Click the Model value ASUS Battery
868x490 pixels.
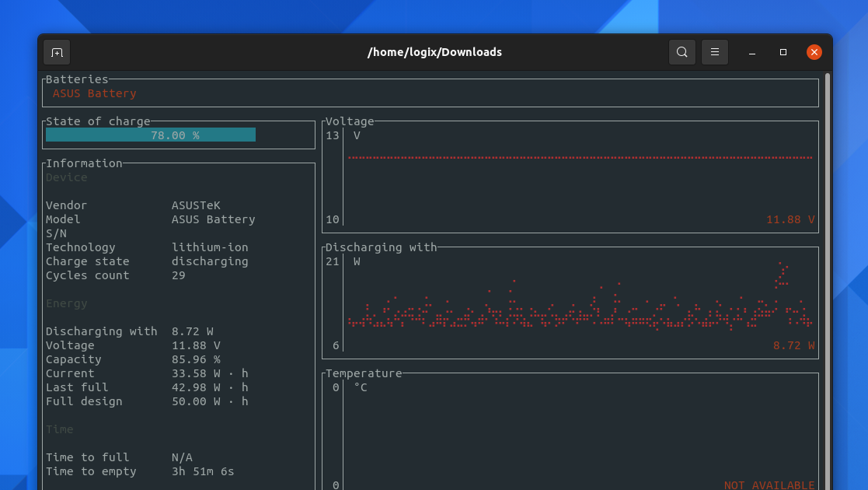pos(214,219)
